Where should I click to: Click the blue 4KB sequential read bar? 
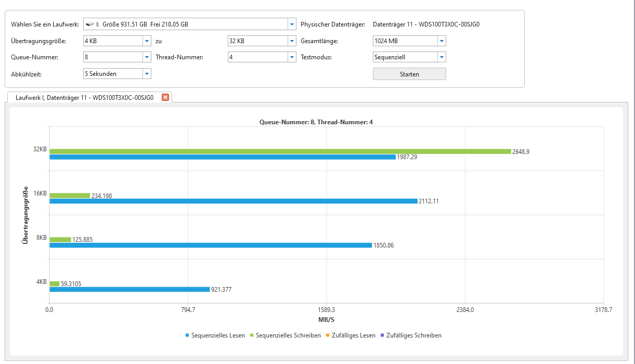[x=129, y=290]
